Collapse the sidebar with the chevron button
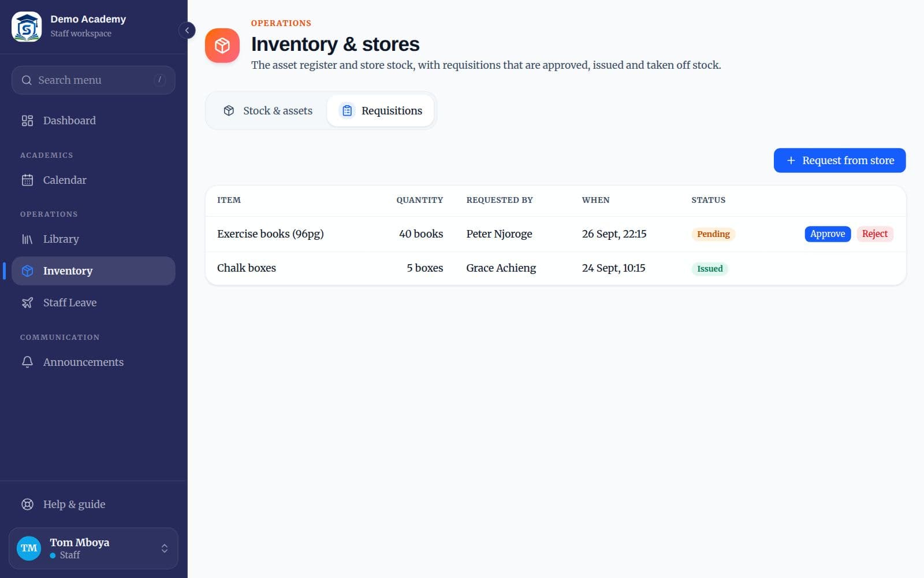Viewport: 924px width, 578px height. coord(187,30)
